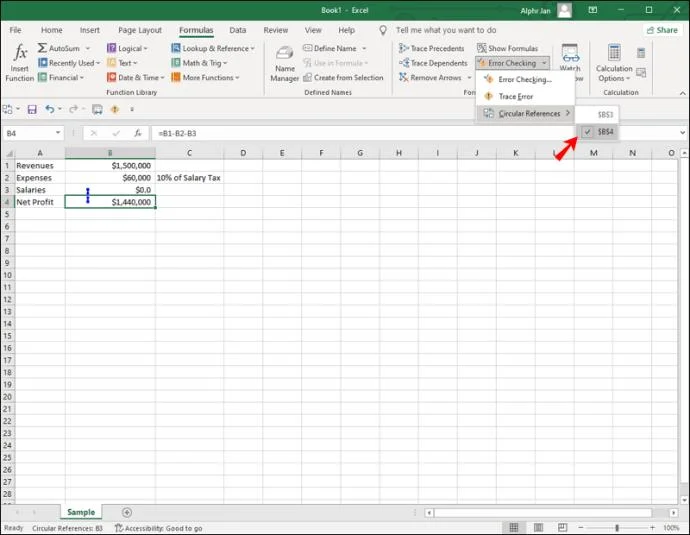Switch to the Data tab
The height and width of the screenshot is (535, 690).
pos(238,30)
